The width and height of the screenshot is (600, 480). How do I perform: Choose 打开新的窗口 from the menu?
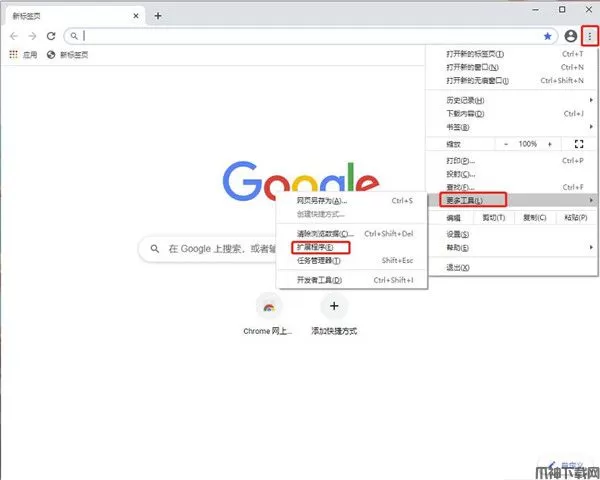tap(512, 67)
